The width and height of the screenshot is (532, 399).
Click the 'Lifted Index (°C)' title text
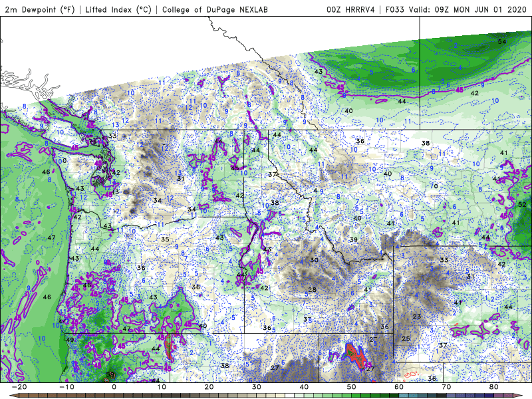(118, 9)
